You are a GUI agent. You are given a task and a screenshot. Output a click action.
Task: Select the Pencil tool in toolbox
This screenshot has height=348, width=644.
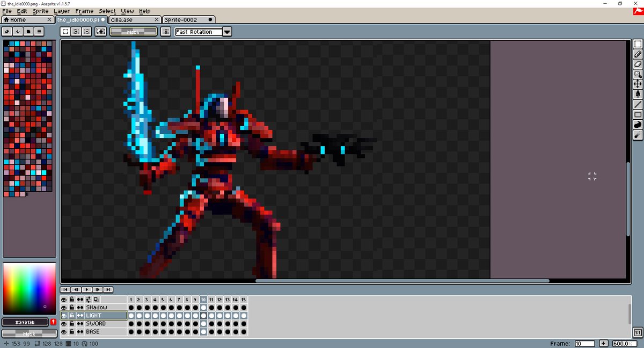click(x=638, y=54)
